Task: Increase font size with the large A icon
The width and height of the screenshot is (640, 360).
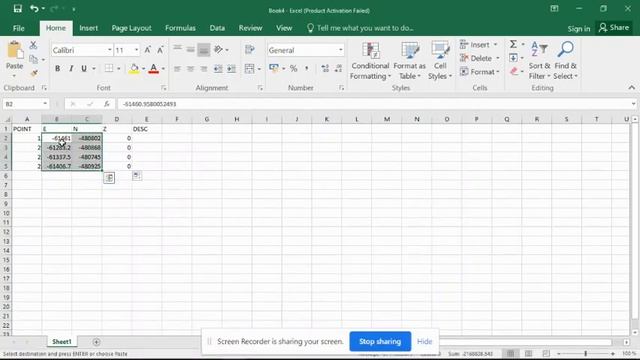Action: point(147,50)
